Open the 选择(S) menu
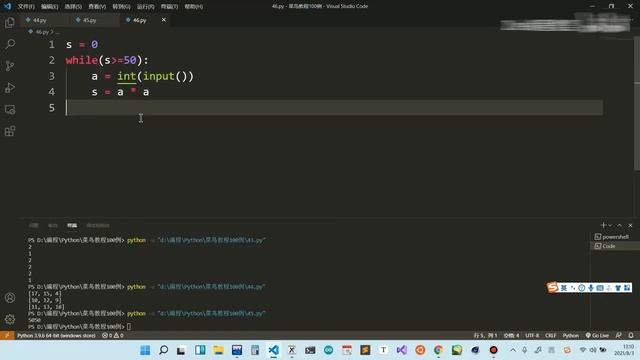Image resolution: width=640 pixels, height=360 pixels. click(x=73, y=7)
